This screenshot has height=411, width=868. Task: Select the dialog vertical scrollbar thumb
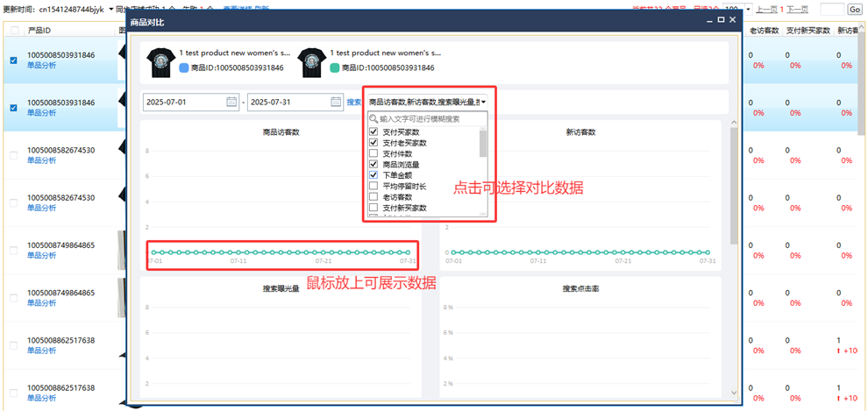click(x=734, y=185)
